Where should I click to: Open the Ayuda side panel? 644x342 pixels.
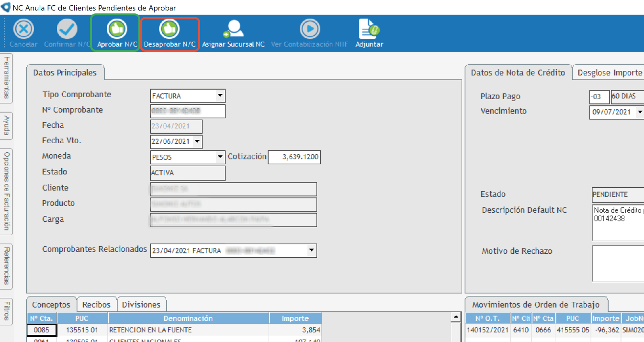point(7,125)
